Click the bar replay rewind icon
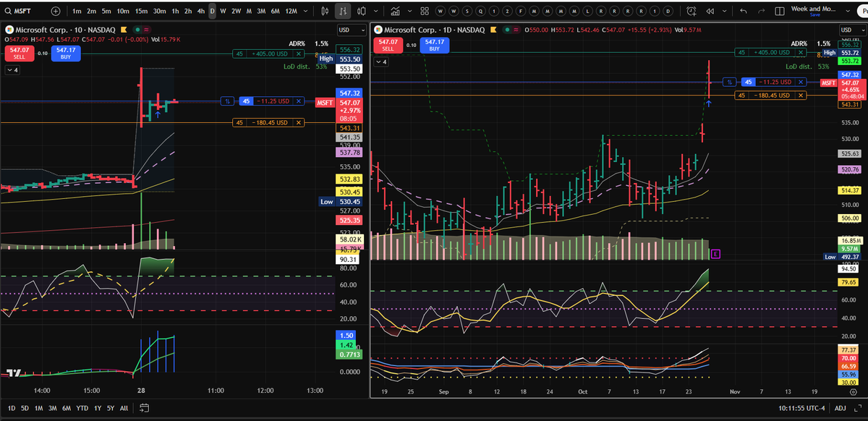The image size is (868, 421). click(710, 10)
